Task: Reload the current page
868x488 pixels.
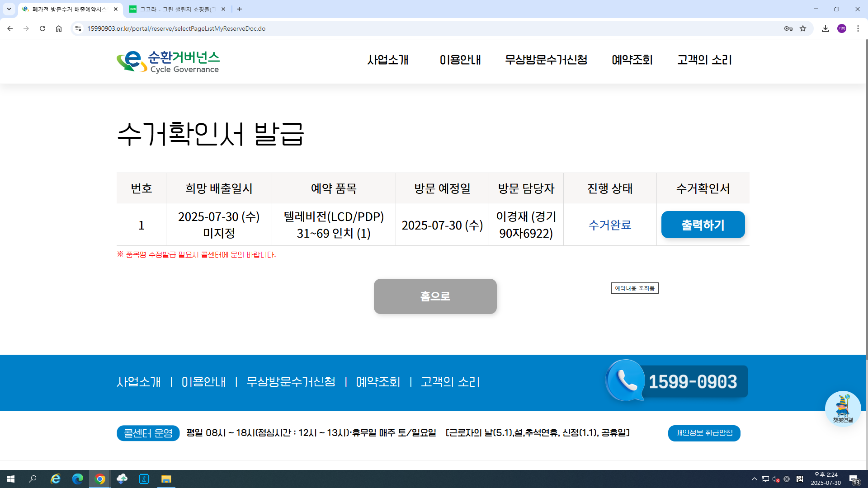Action: click(x=42, y=28)
